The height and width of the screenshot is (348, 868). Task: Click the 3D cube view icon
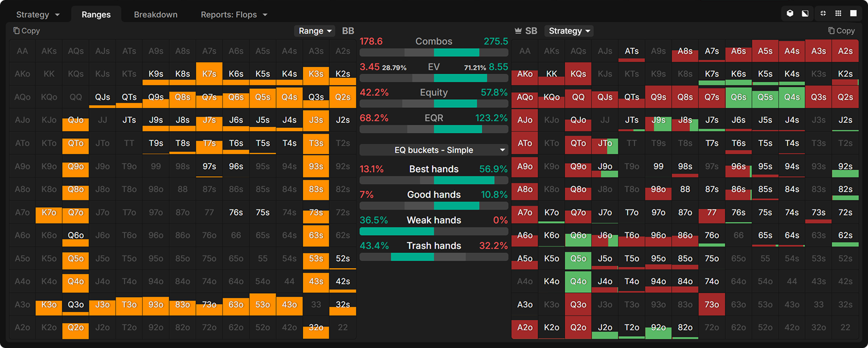tap(790, 14)
